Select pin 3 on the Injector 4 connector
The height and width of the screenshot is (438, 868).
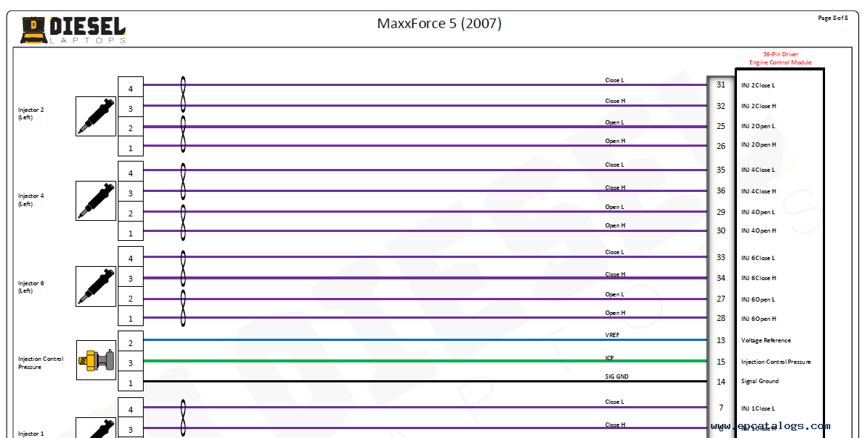pos(130,192)
